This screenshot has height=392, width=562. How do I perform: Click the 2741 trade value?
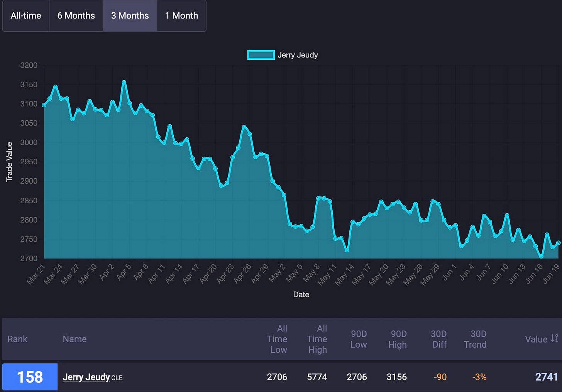pyautogui.click(x=547, y=377)
